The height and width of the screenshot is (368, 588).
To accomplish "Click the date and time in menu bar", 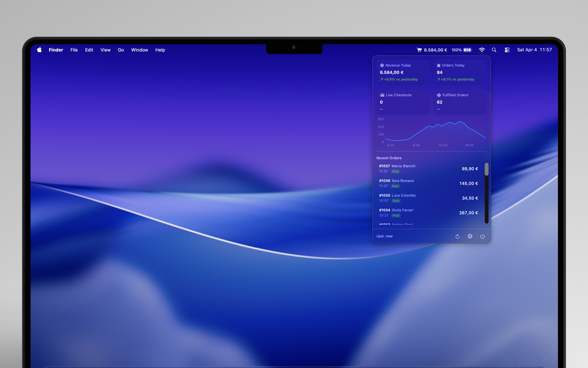I will click(x=534, y=50).
